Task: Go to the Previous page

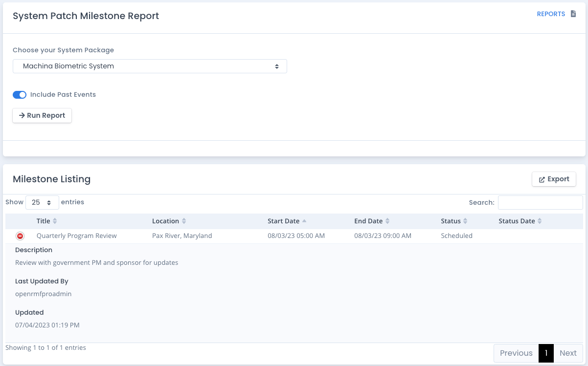Action: tap(516, 353)
